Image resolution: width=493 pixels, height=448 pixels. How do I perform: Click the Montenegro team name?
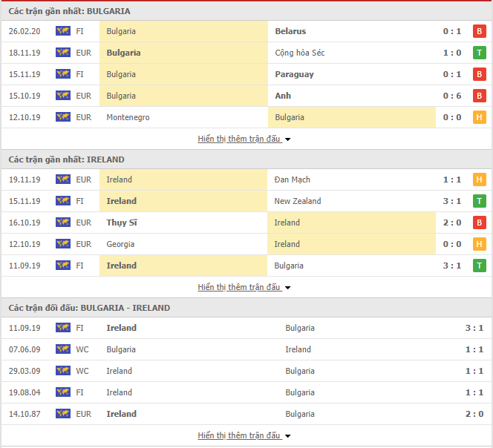pos(128,117)
